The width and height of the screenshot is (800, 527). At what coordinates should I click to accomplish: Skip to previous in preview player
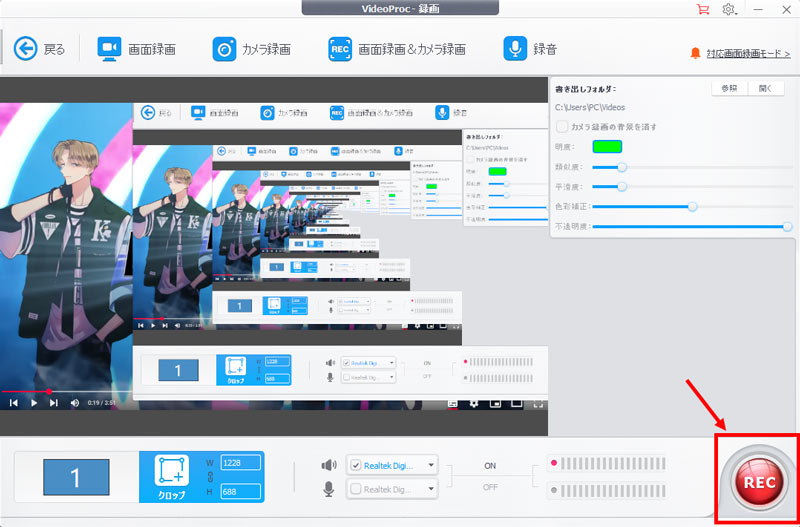14,403
